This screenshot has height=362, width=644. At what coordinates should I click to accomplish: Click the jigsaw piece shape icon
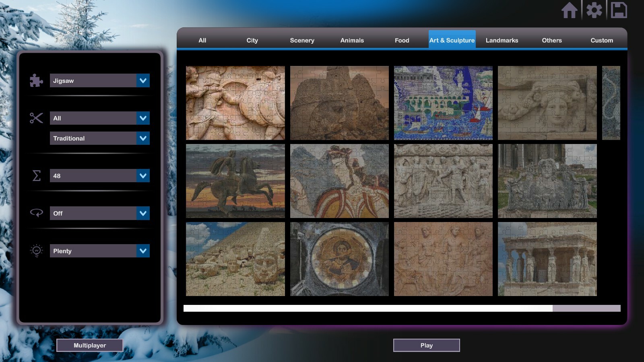(36, 80)
